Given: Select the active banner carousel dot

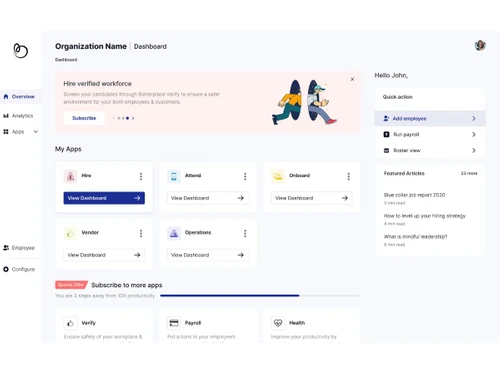Looking at the screenshot, I should [x=127, y=118].
